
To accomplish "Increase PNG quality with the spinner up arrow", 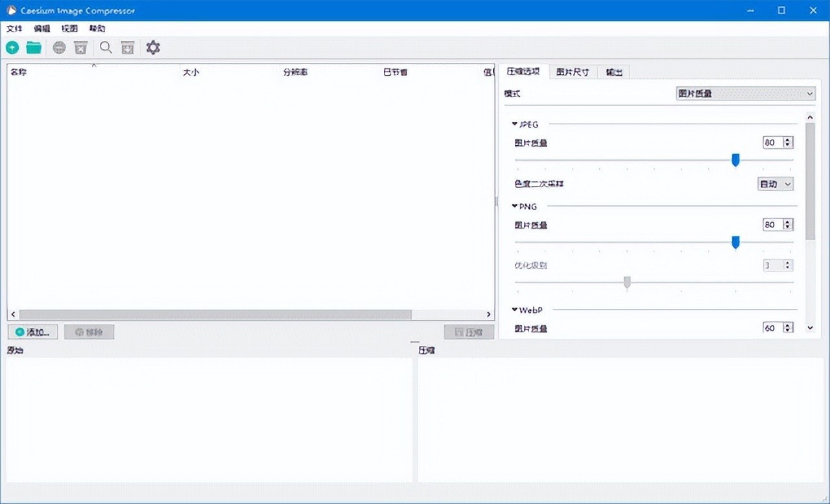I will click(788, 222).
